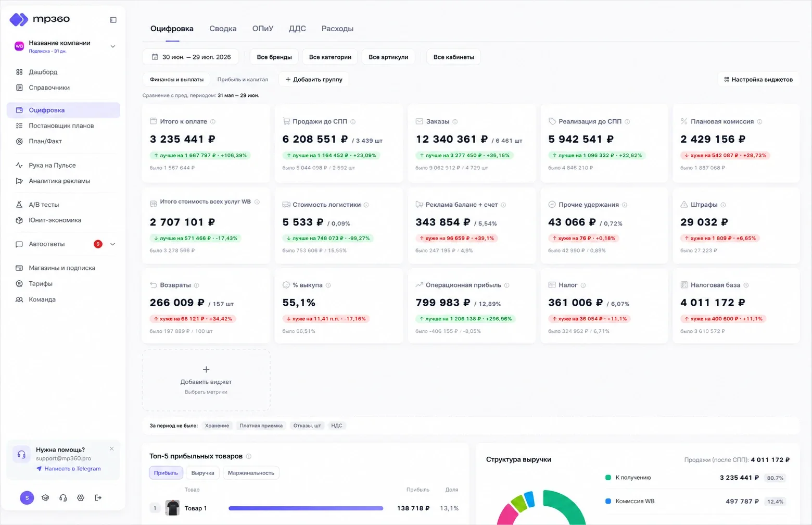Screen dimensions: 812x525
Task: Click blue Комиссия WB legend swatch
Action: pos(608,501)
